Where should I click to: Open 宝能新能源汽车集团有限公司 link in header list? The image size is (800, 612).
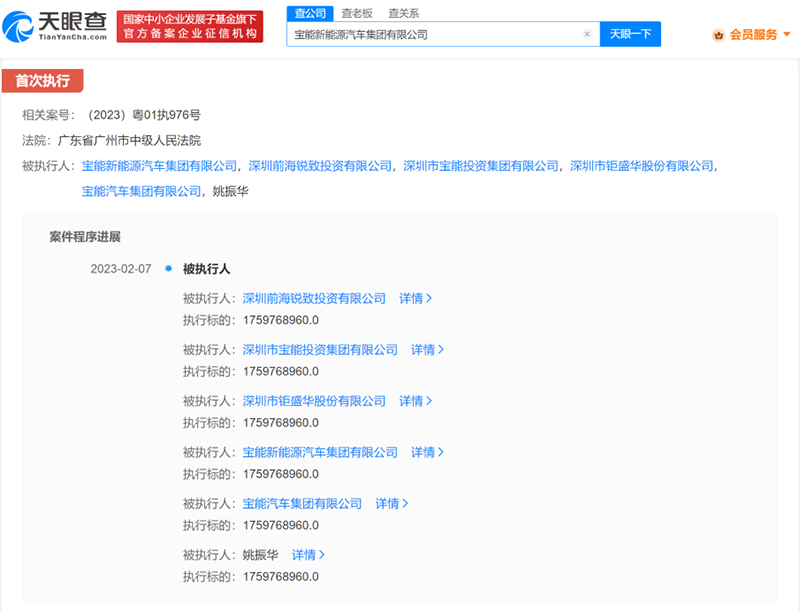(x=160, y=166)
